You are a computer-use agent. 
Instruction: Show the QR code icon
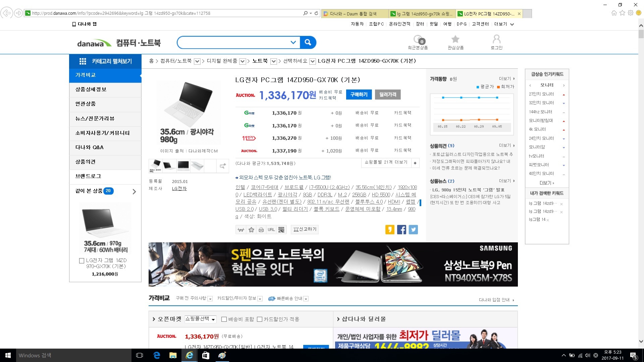pyautogui.click(x=281, y=230)
